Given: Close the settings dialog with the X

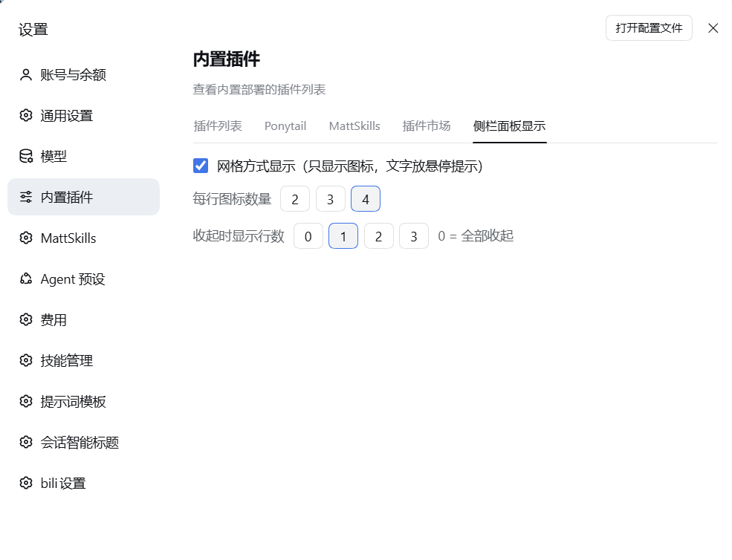Looking at the screenshot, I should (713, 28).
